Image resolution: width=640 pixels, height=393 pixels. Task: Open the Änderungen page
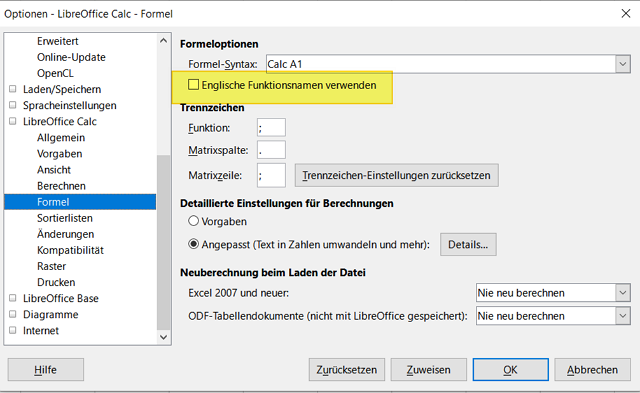[65, 234]
